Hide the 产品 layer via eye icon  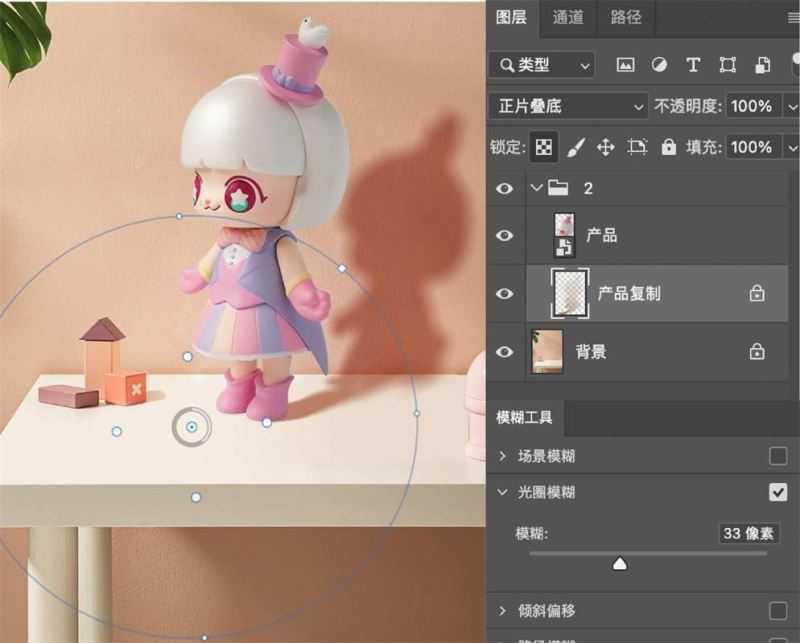point(505,236)
